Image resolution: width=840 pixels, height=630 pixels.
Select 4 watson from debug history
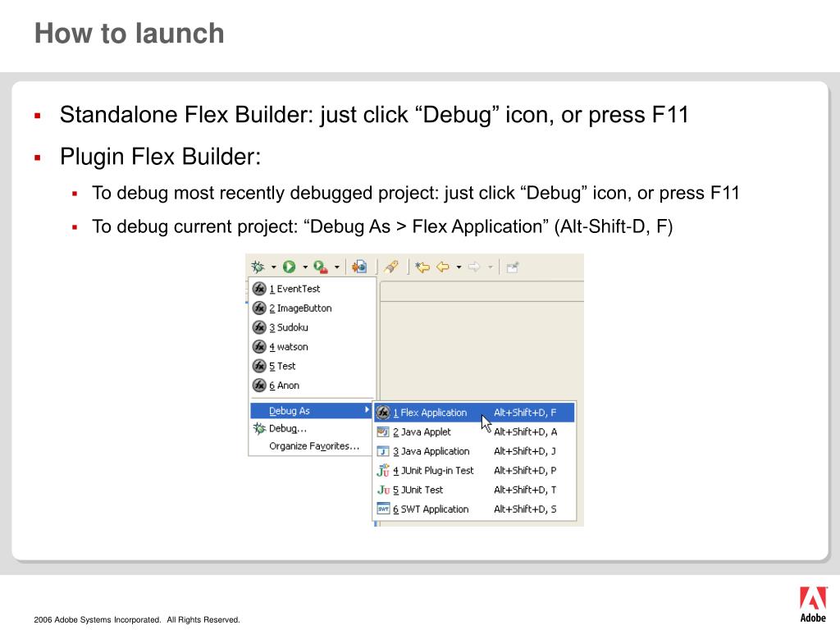click(313, 347)
